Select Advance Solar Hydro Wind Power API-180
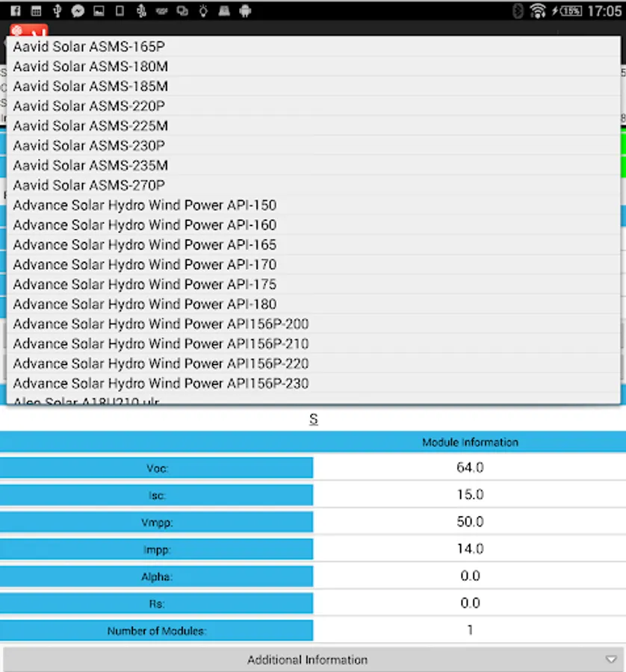Viewport: 626px width, 672px height. [x=314, y=303]
